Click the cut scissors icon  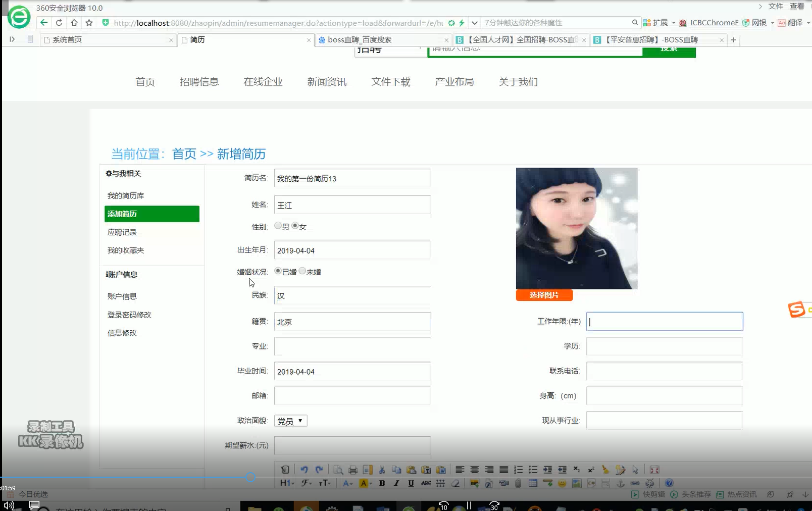[x=382, y=470]
